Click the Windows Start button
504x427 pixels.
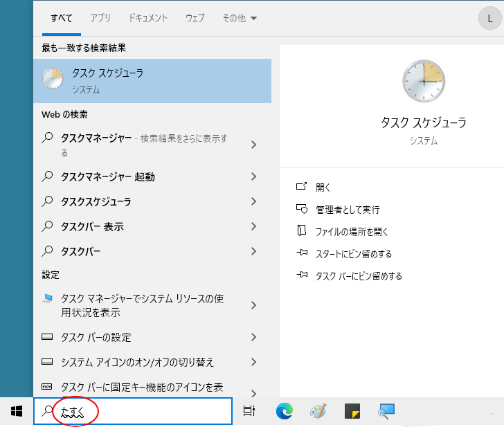[x=17, y=411]
